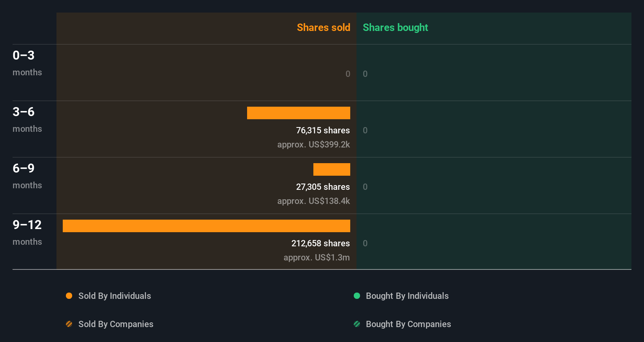The height and width of the screenshot is (342, 644).
Task: Click the orange bar for 3–6 months
Action: pos(298,113)
